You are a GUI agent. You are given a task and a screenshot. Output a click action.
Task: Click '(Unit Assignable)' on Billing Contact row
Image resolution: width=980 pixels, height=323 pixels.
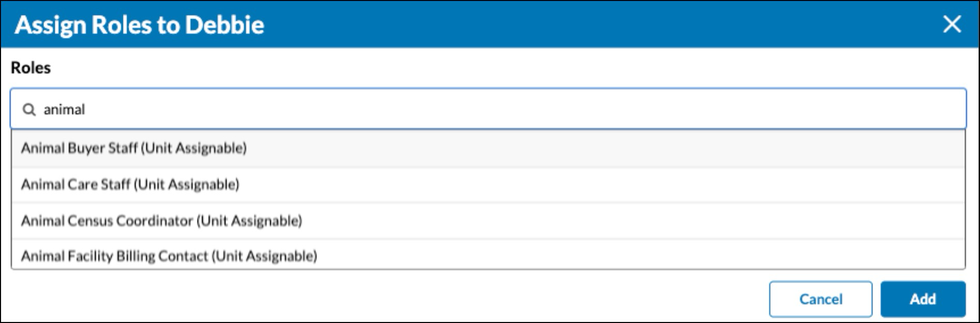coord(265,256)
